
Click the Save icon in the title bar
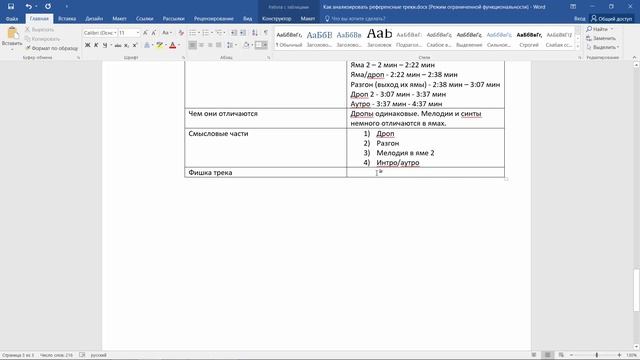[11, 7]
